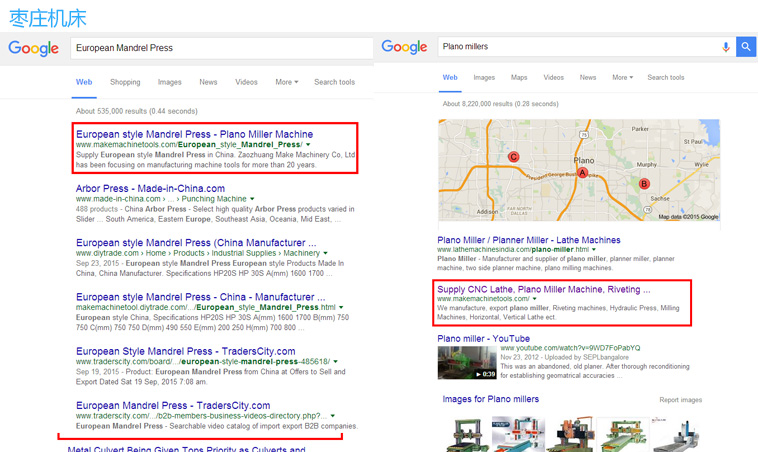Click 'About 8,220,000 results (0.28 seconds)' text
This screenshot has height=452, width=758.
pyautogui.click(x=500, y=104)
